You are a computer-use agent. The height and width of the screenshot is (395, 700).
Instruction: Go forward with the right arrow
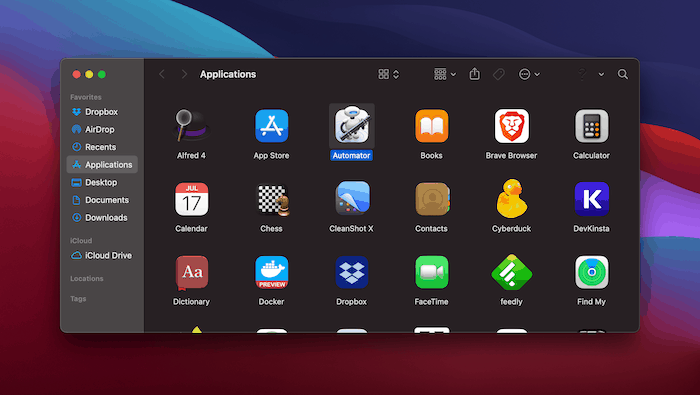184,74
